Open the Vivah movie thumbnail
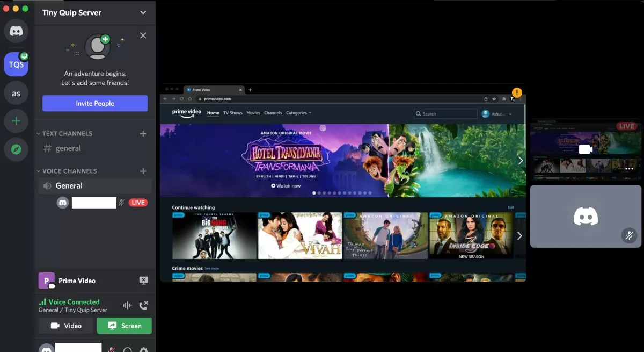Image resolution: width=644 pixels, height=352 pixels. click(x=300, y=236)
